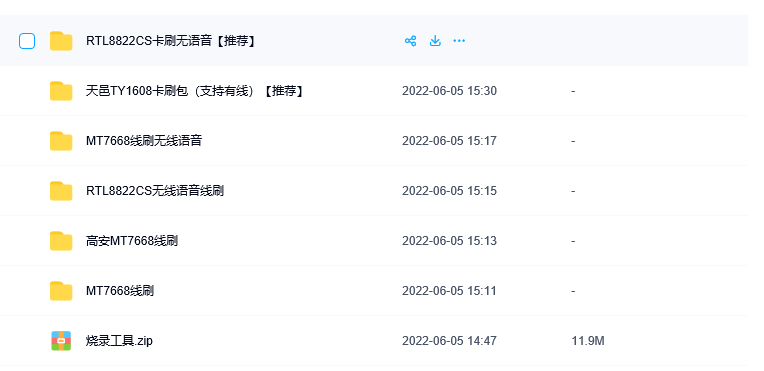Tick the checkbox for RTL8822CS卡刷无语音
The height and width of the screenshot is (371, 764).
click(27, 41)
